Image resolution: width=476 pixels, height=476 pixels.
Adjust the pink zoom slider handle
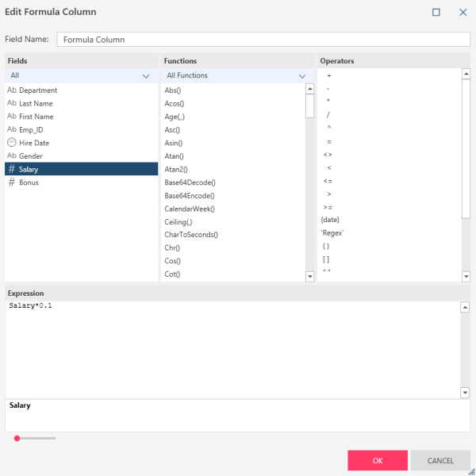[x=17, y=438]
